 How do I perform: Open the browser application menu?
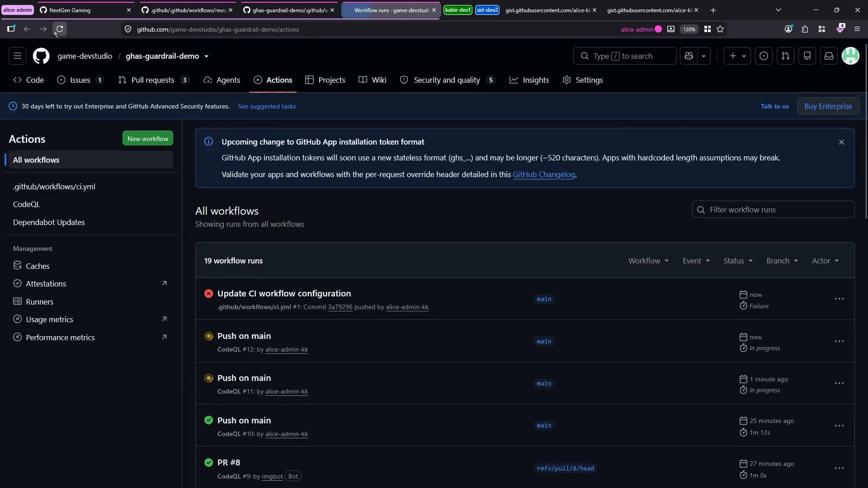(857, 29)
